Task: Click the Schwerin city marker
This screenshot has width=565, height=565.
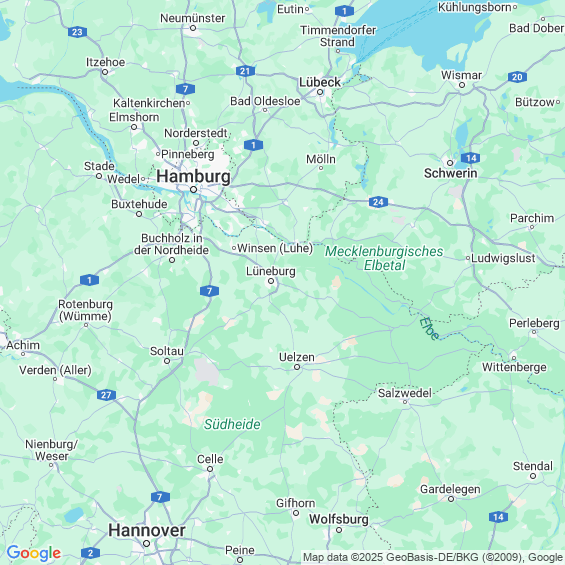Action: 450,163
